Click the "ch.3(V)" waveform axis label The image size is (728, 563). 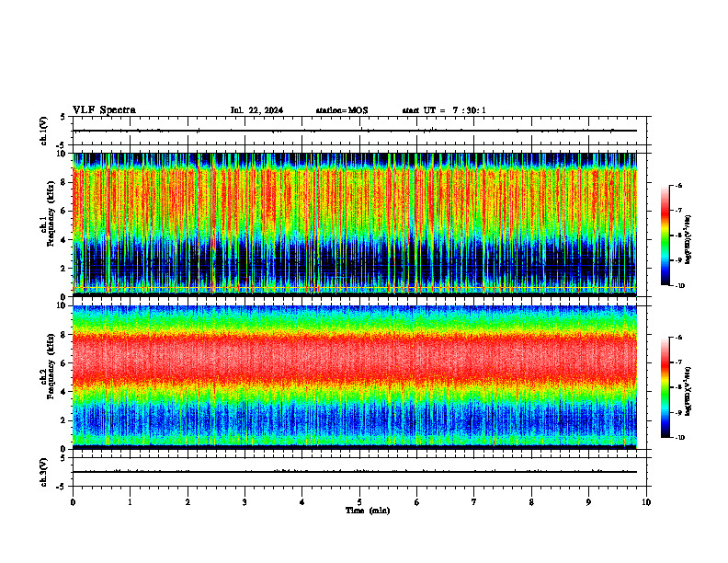pos(44,472)
